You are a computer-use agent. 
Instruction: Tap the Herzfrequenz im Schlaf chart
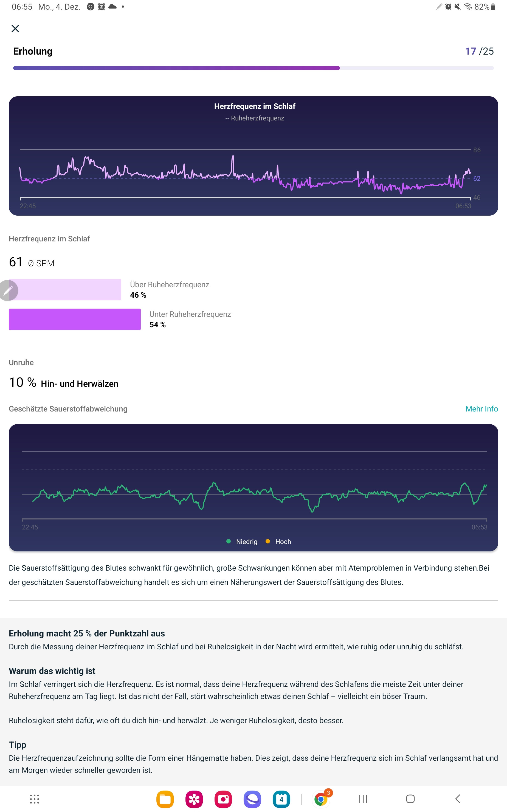(x=253, y=156)
